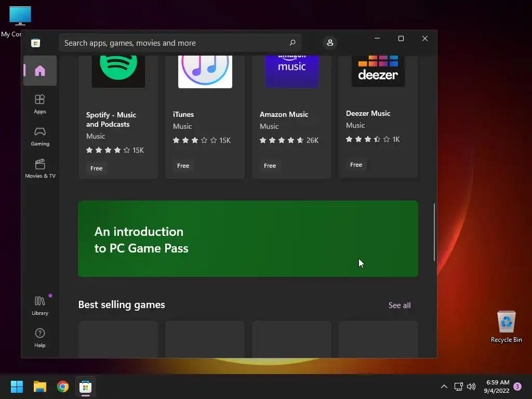Open Movies & TV section
The height and width of the screenshot is (399, 532).
coord(40,169)
